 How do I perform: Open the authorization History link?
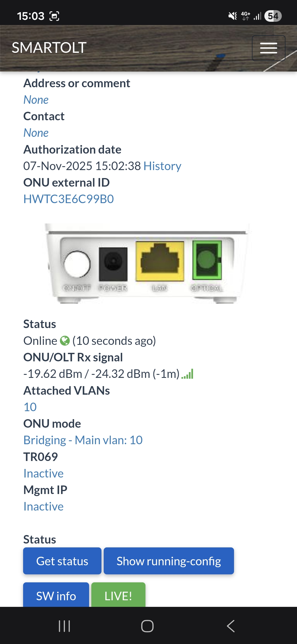tap(162, 166)
